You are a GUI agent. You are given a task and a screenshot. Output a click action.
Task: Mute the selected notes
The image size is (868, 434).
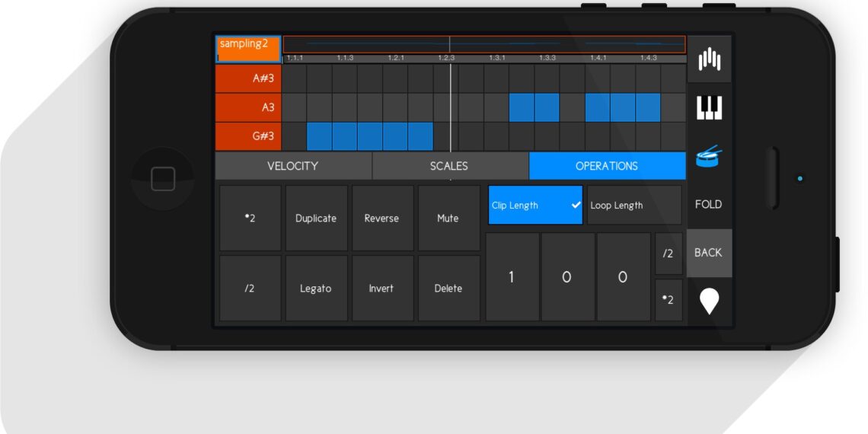(x=448, y=219)
